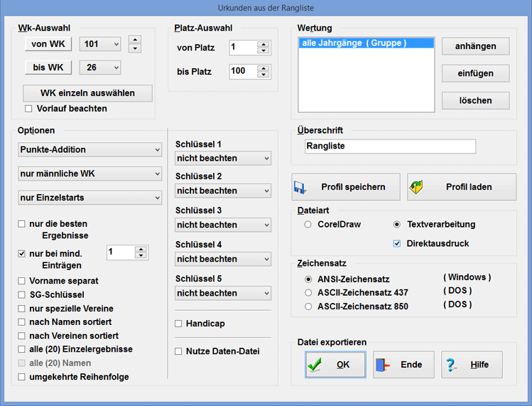Open Hilfe with the question mark icon
532x406 pixels.
tap(471, 365)
